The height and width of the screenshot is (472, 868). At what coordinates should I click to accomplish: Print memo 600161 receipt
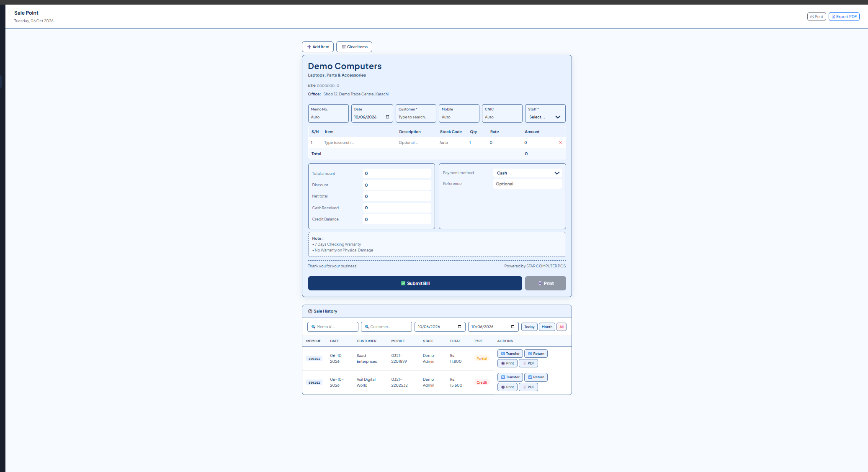click(507, 363)
